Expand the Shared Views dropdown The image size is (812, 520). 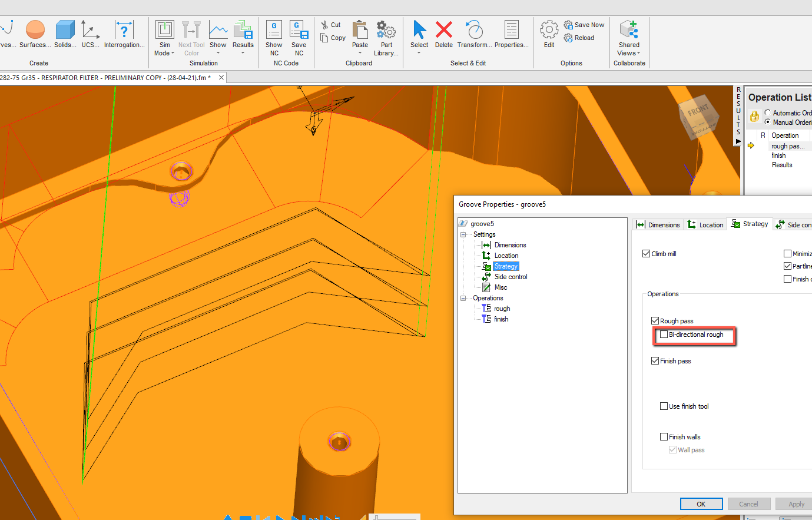pos(629,53)
